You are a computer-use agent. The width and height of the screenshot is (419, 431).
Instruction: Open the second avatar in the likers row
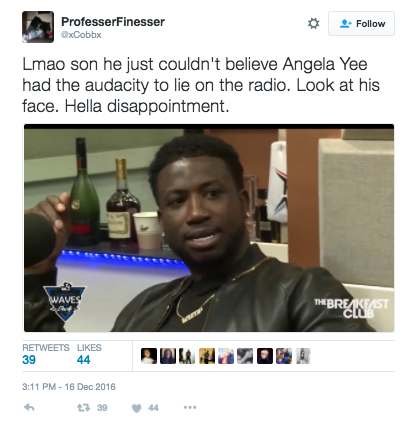168,356
